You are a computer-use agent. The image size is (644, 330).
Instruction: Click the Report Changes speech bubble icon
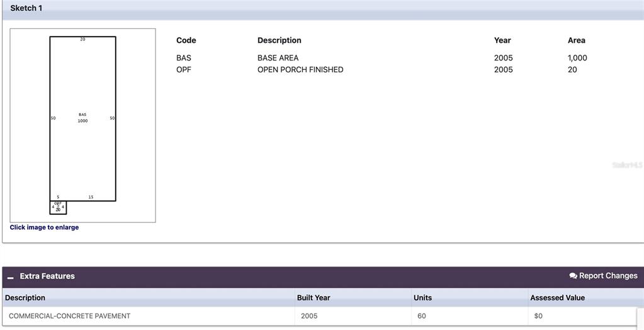(x=573, y=276)
